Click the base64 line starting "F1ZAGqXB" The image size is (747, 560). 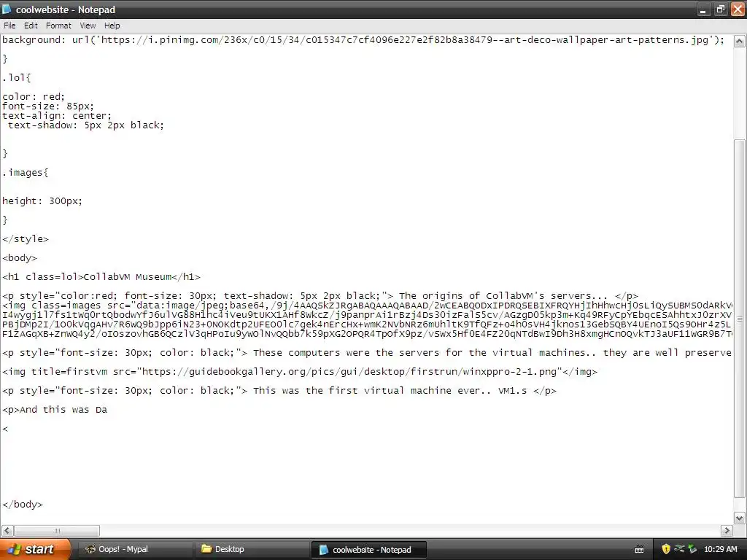(367, 334)
